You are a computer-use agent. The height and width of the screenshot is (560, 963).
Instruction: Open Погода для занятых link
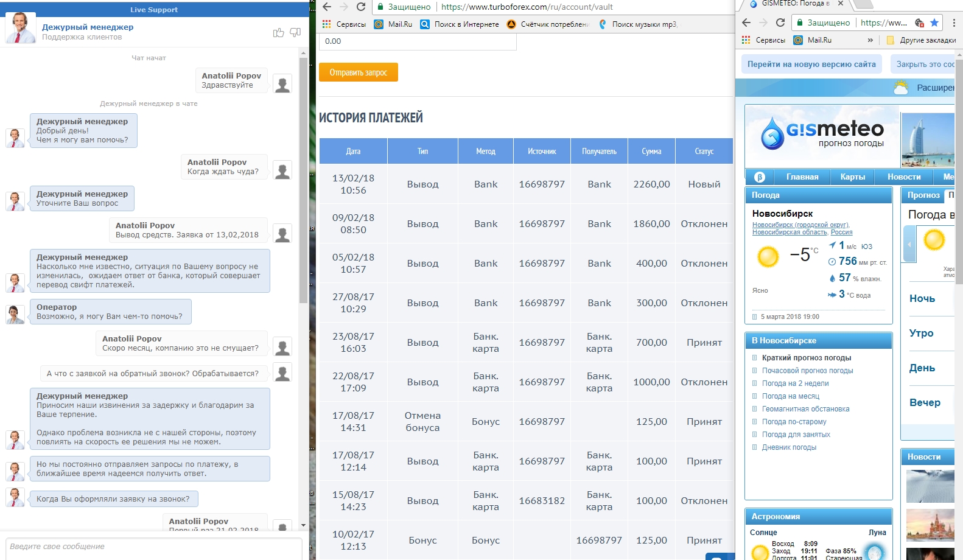796,435
